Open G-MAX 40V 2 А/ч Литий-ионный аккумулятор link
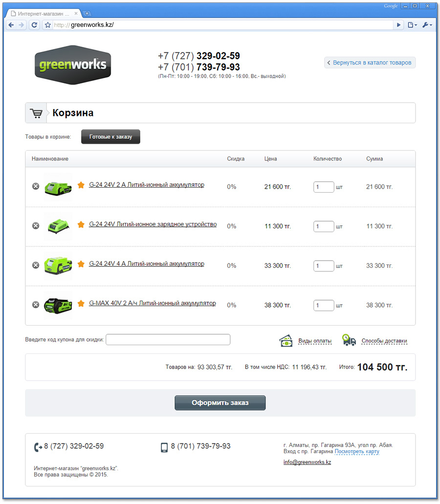 [153, 303]
